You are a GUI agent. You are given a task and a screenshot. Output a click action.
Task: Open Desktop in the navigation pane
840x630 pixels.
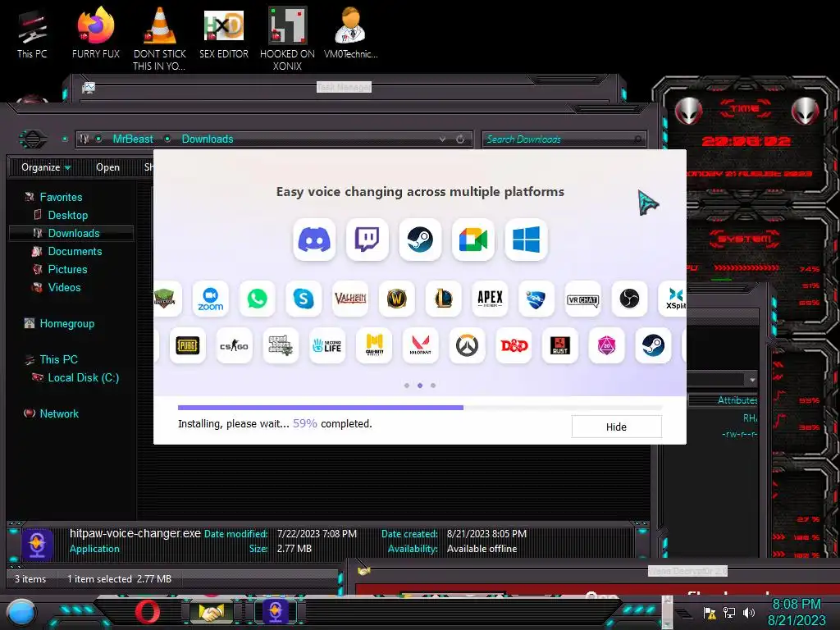click(67, 215)
